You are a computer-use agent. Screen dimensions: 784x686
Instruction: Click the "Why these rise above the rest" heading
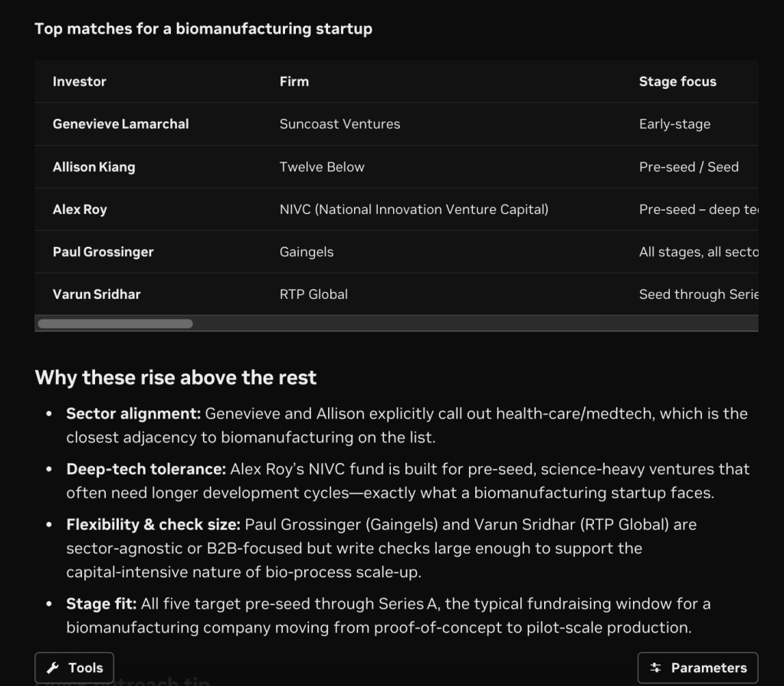(x=175, y=377)
